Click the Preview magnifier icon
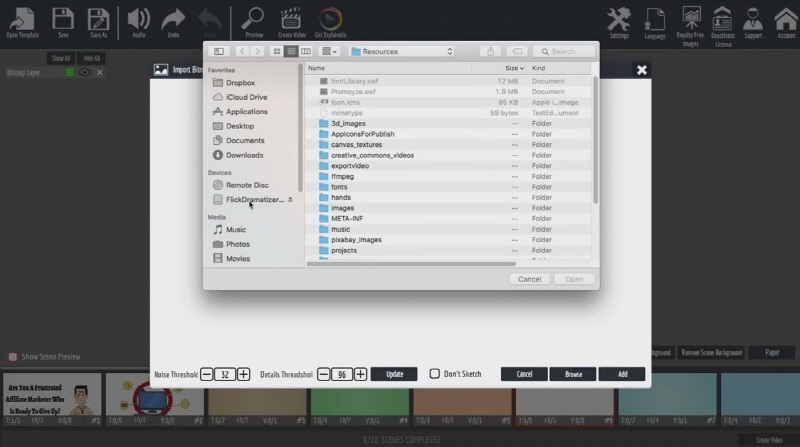 click(254, 23)
